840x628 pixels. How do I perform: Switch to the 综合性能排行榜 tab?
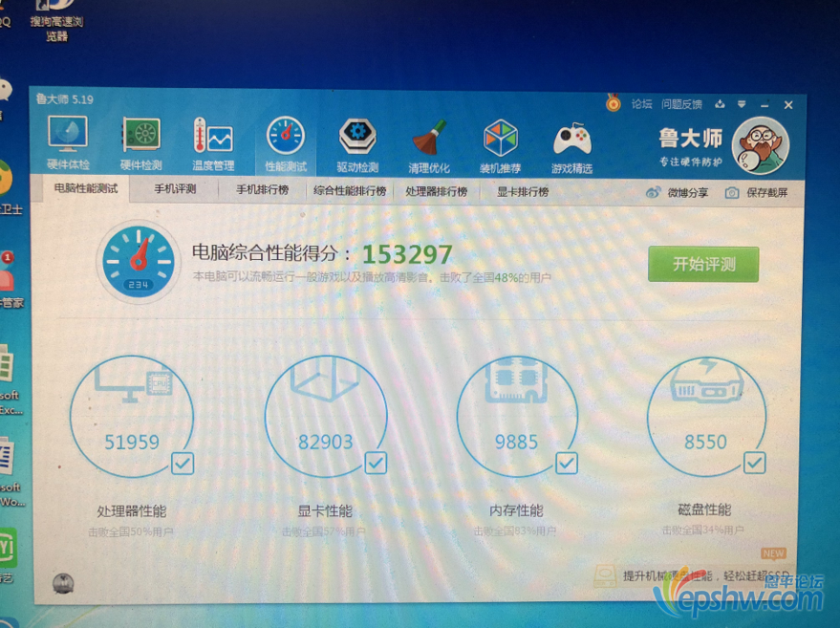click(350, 191)
